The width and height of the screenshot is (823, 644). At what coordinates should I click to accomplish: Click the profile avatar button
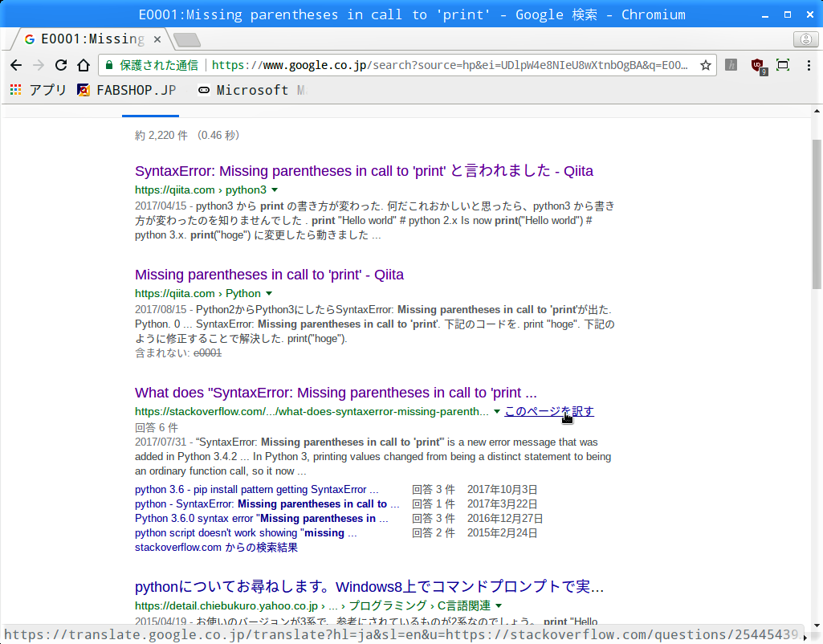tap(805, 39)
